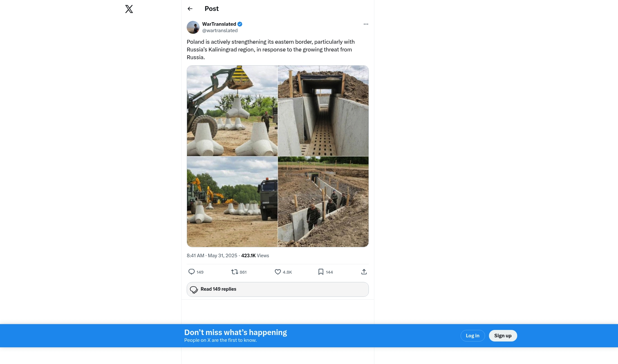Open the @wartranslated handle link
This screenshot has height=364, width=618.
tap(220, 31)
